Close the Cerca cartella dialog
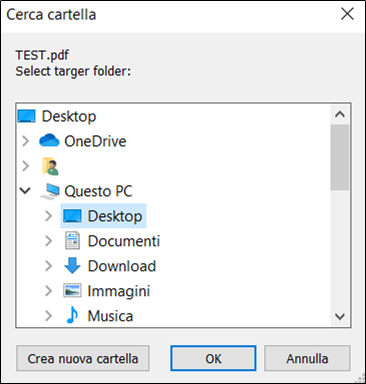Image resolution: width=366 pixels, height=384 pixels. click(347, 14)
